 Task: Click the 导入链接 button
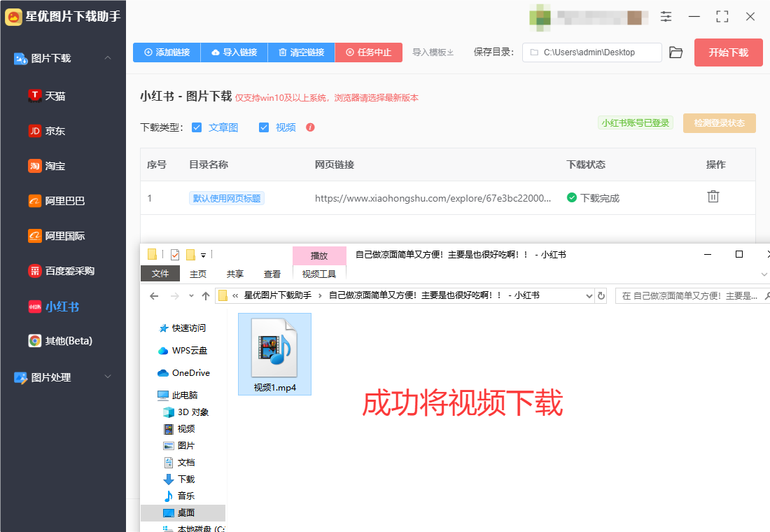pos(234,52)
